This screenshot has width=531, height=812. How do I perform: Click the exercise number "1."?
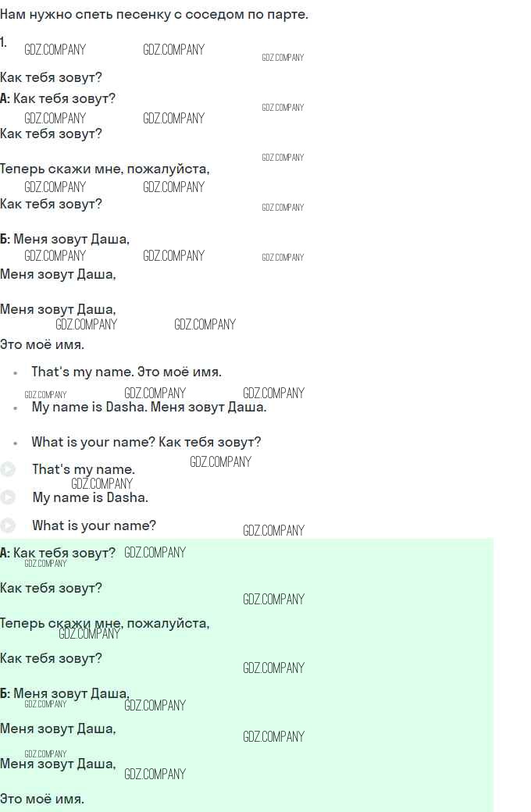pyautogui.click(x=4, y=42)
